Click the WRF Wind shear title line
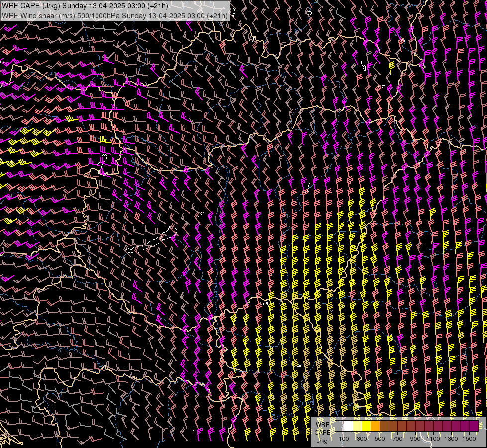The image size is (487, 448). (114, 16)
